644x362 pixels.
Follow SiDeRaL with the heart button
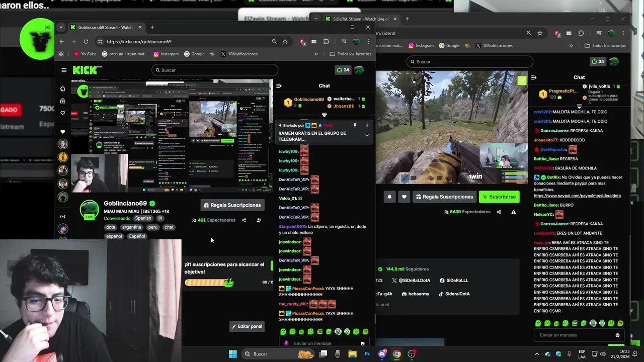(x=404, y=197)
